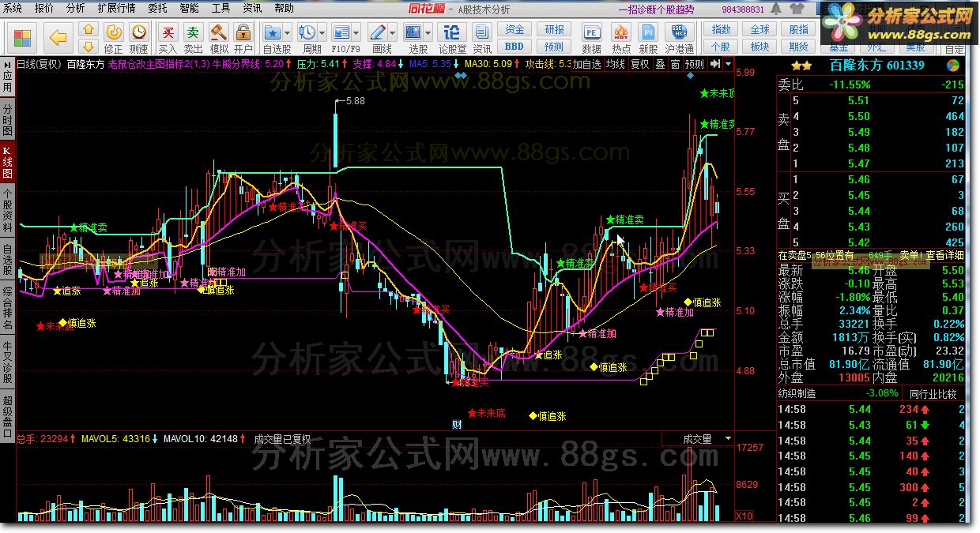
Task: Toggle 预测 forecast on chart bar
Action: (694, 65)
